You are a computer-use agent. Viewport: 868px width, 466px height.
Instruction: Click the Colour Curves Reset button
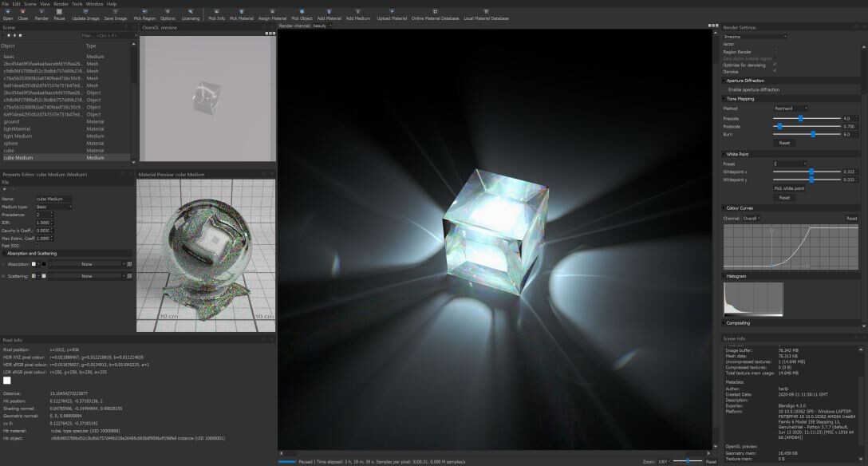coord(851,218)
